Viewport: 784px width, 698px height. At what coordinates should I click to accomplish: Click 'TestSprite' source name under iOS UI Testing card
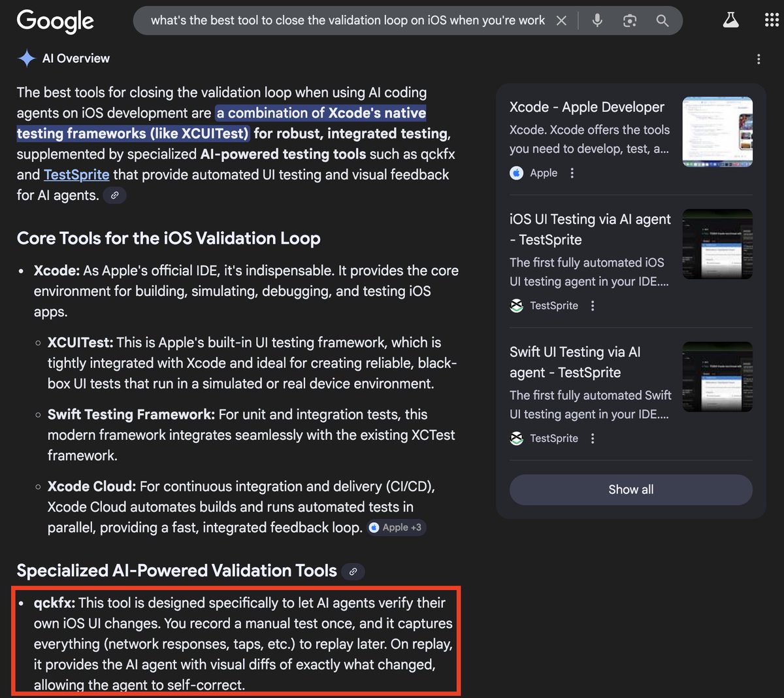click(x=554, y=306)
